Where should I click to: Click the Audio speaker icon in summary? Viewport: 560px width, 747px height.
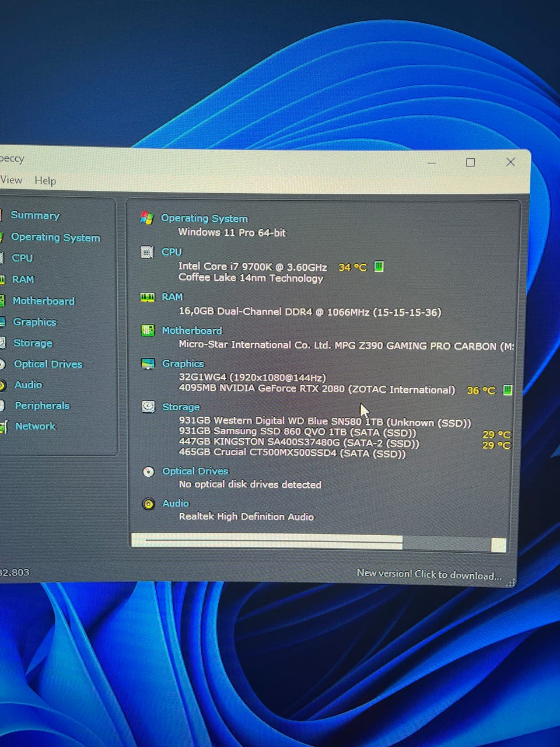click(x=149, y=504)
